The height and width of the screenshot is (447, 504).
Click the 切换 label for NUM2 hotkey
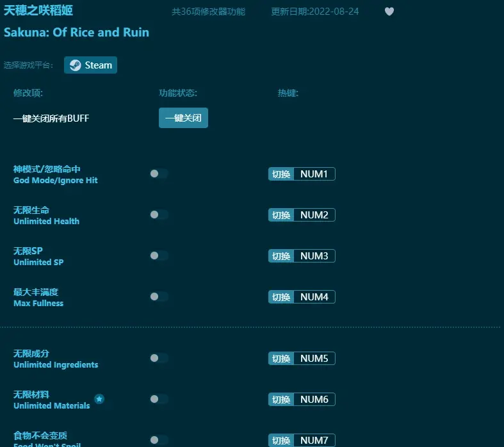tap(281, 215)
